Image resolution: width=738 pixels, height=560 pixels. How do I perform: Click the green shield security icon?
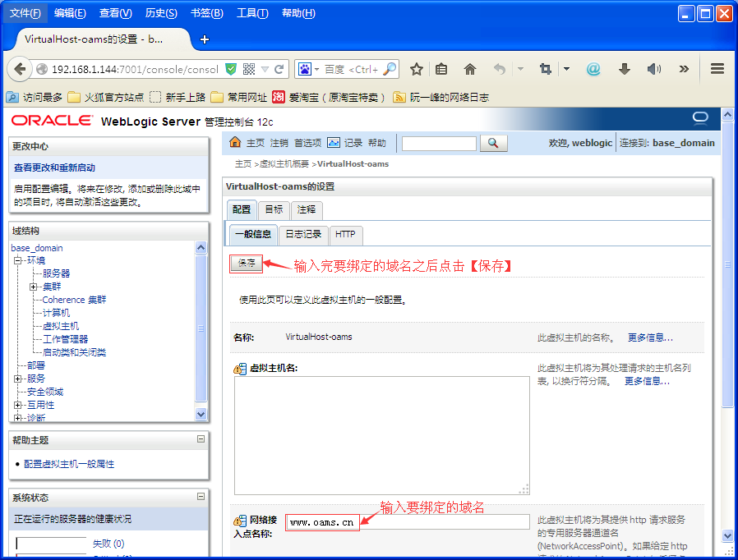tap(231, 70)
